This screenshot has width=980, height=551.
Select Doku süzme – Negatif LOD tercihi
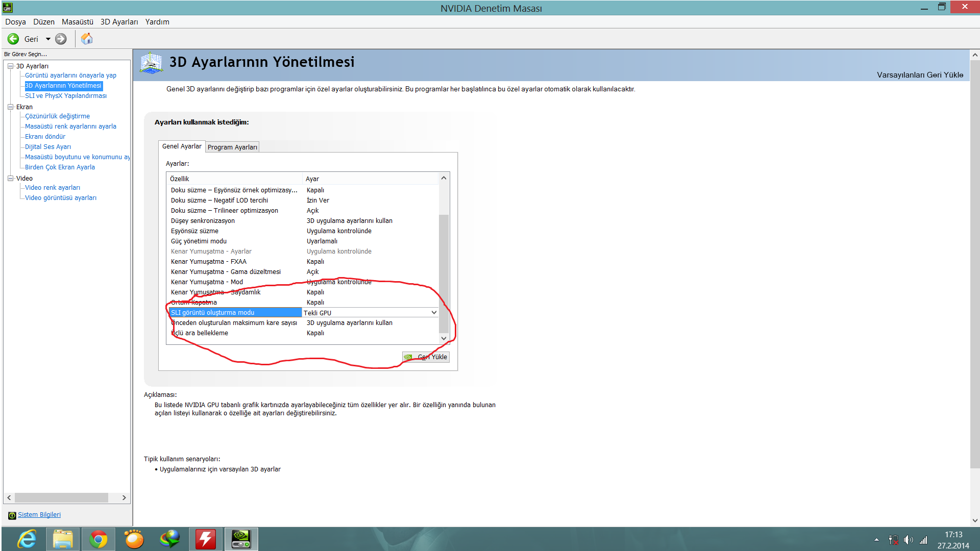[303, 201]
